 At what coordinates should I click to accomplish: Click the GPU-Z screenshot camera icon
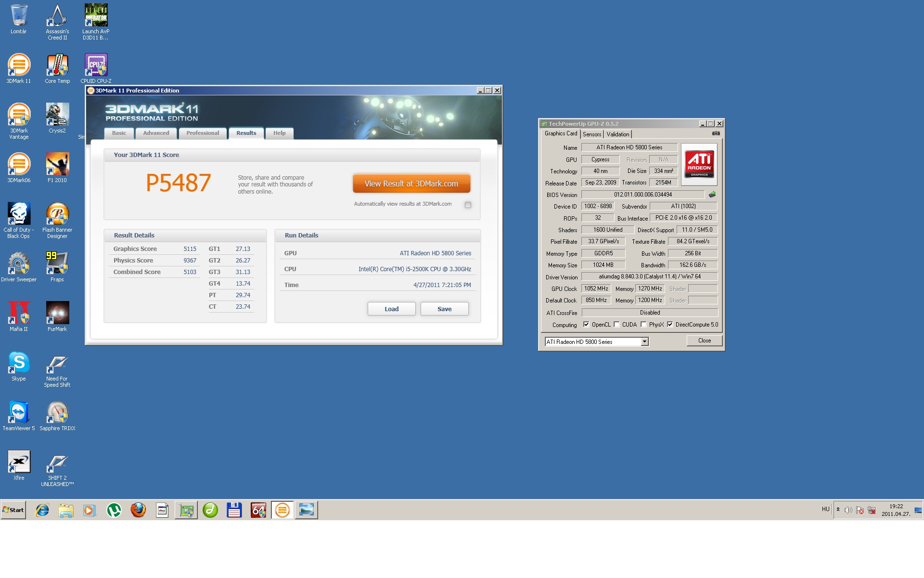(x=716, y=133)
